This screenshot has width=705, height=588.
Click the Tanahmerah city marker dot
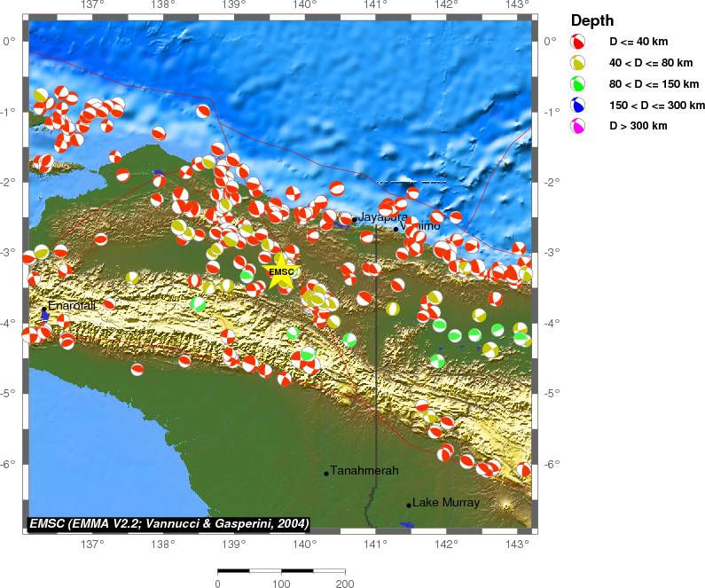(x=326, y=473)
